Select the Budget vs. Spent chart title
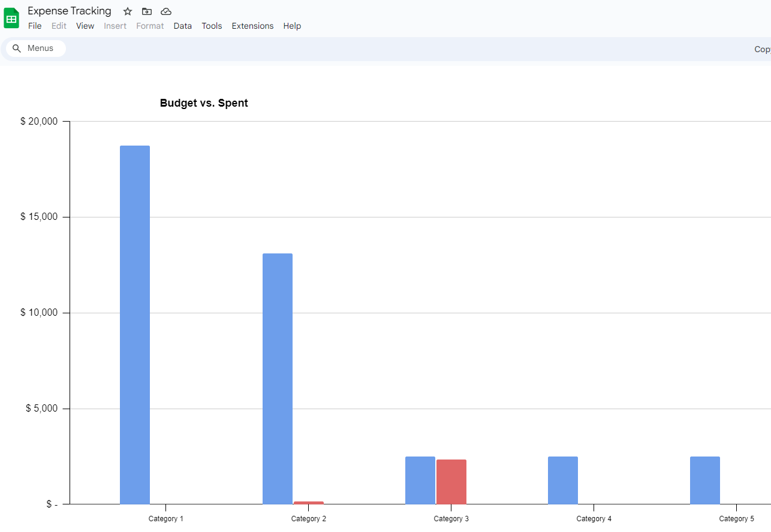 pos(204,103)
